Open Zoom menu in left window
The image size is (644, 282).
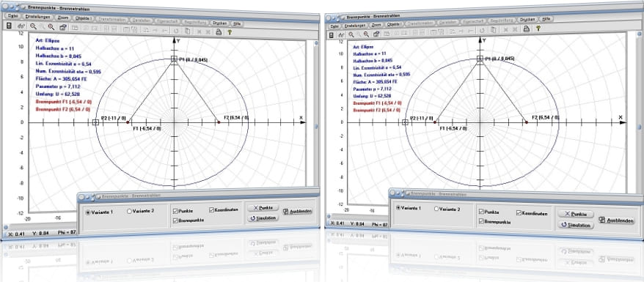63,18
